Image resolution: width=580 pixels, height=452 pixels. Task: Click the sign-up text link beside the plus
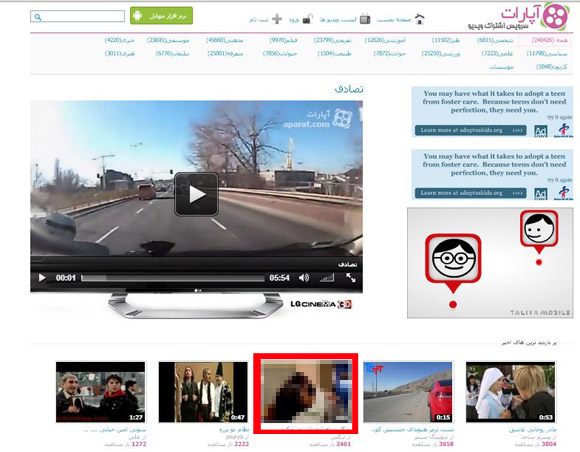[258, 20]
